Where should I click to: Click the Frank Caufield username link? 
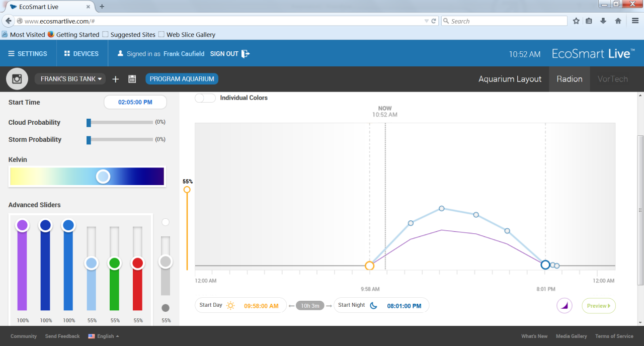[x=184, y=54]
